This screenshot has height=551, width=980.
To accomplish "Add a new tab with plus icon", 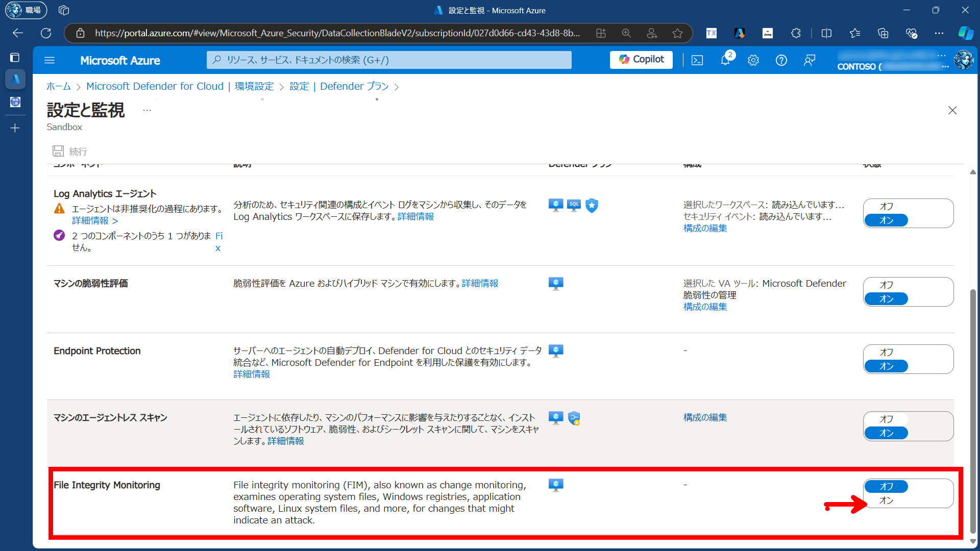I will (15, 128).
